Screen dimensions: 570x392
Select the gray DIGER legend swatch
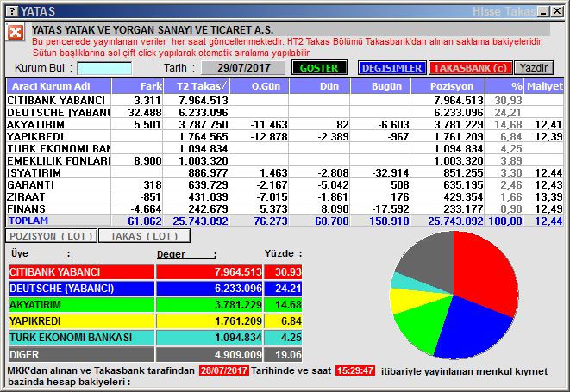(81, 354)
